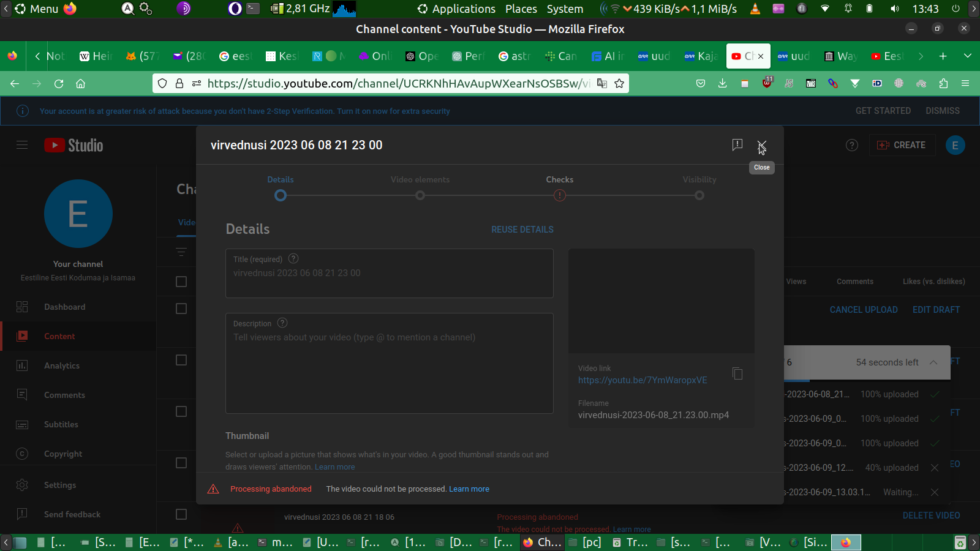Close the video upload dialog
Viewport: 980px width, 551px height.
[x=761, y=145]
